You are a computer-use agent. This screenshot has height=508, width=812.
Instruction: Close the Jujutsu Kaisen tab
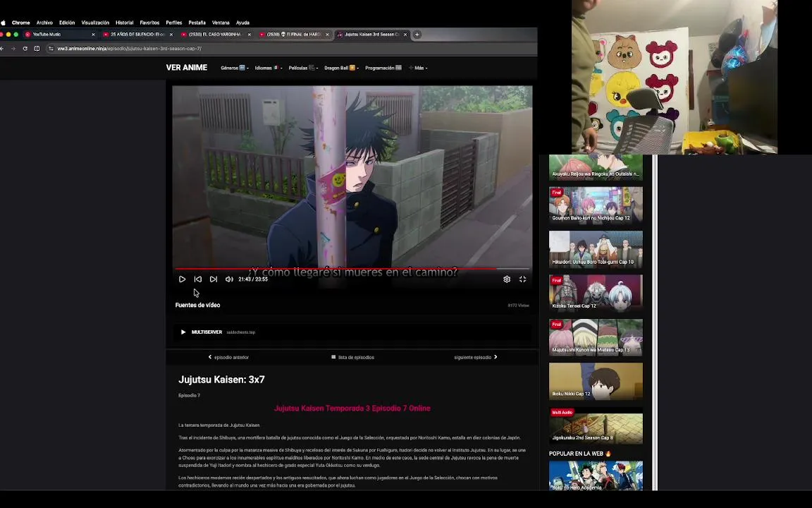[x=405, y=34]
